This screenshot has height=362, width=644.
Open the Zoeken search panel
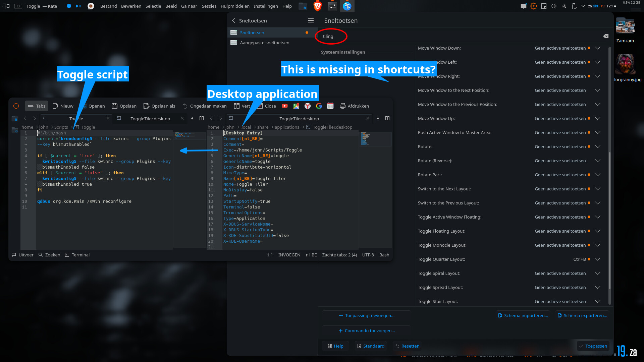[49, 255]
